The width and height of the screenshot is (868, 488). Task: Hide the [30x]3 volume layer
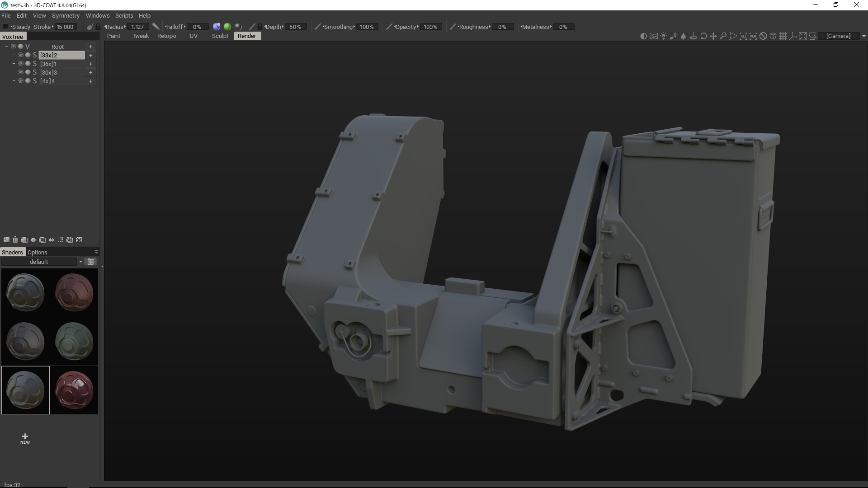(21, 72)
